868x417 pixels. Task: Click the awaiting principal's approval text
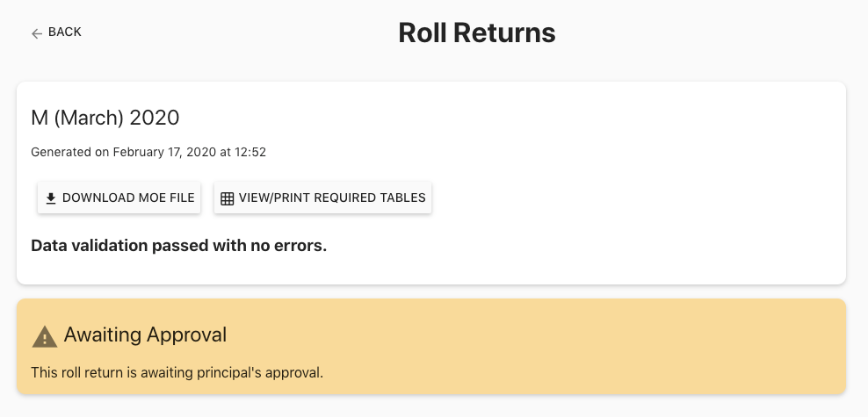pos(177,372)
